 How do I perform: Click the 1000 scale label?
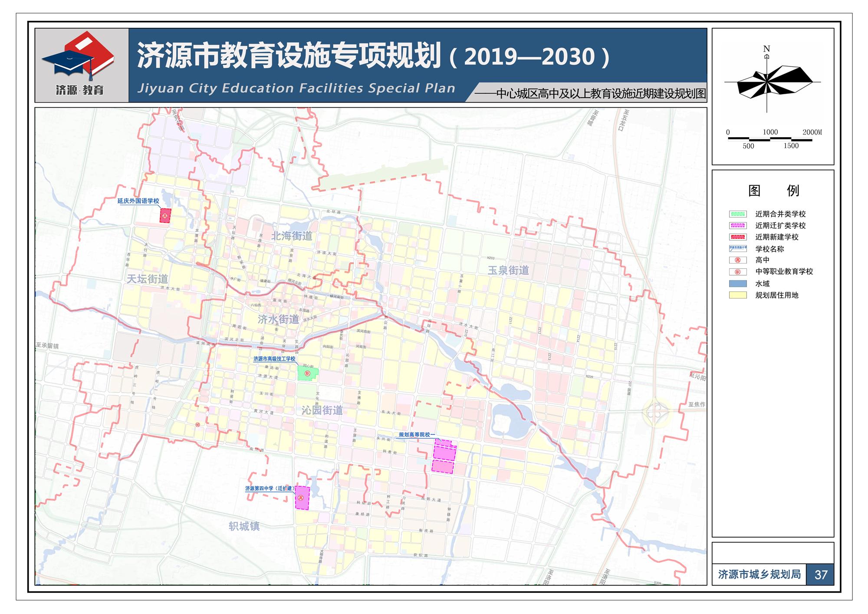pyautogui.click(x=770, y=132)
